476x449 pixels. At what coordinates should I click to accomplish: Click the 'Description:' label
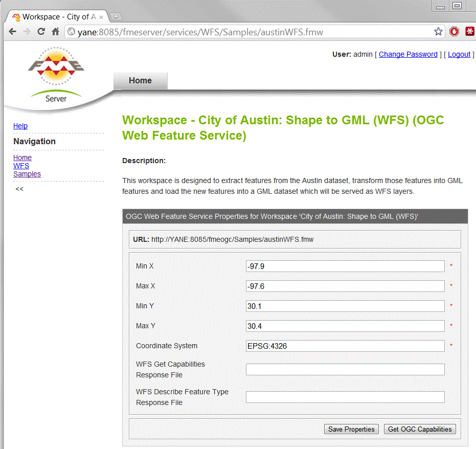tap(144, 161)
